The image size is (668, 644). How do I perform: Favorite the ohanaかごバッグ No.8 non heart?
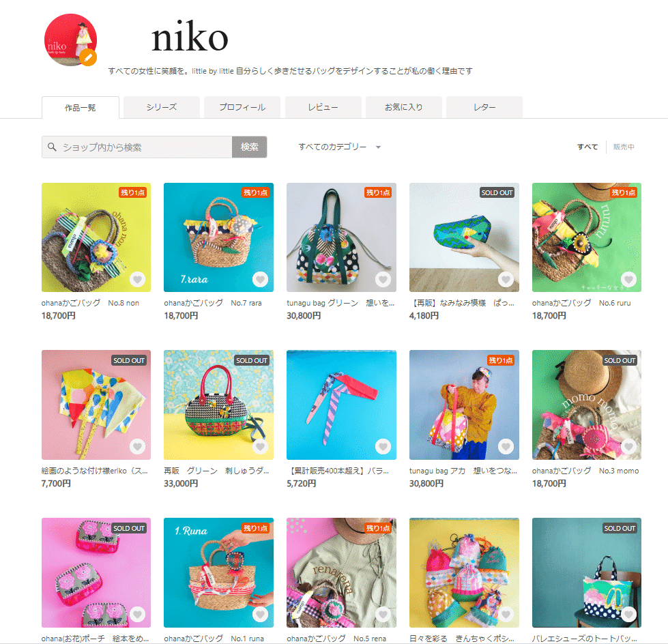(x=137, y=280)
